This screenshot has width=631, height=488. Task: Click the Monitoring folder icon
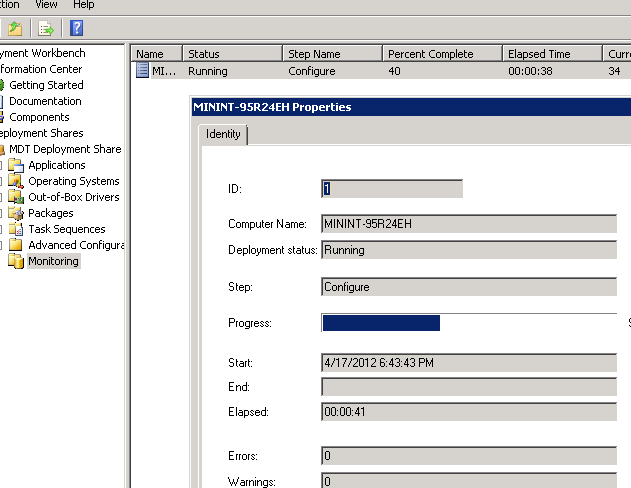click(x=16, y=261)
